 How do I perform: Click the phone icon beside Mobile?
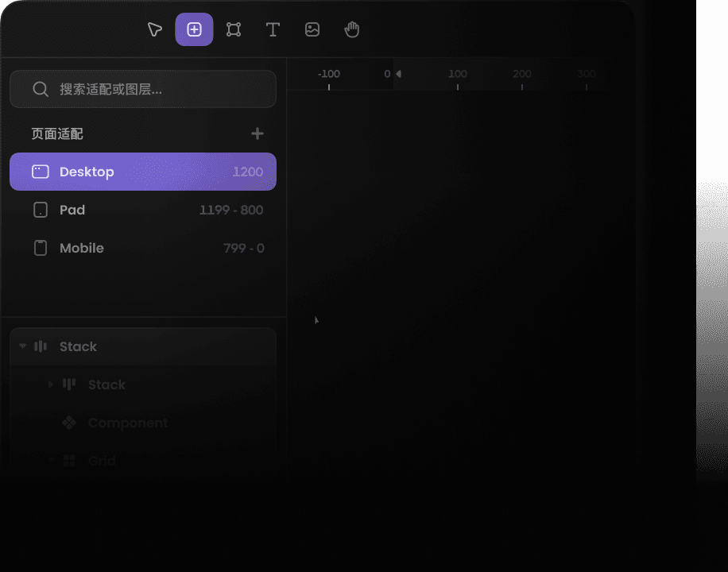click(41, 248)
